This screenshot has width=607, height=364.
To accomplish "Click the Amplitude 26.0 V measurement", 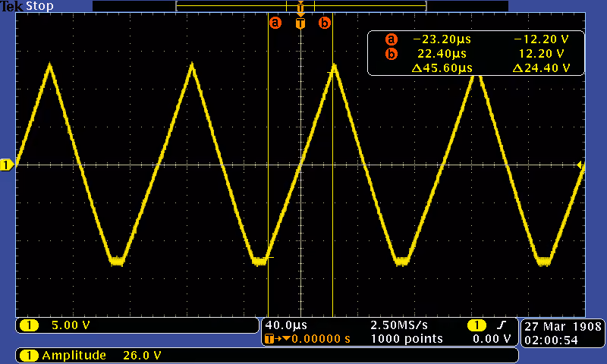I will [102, 356].
